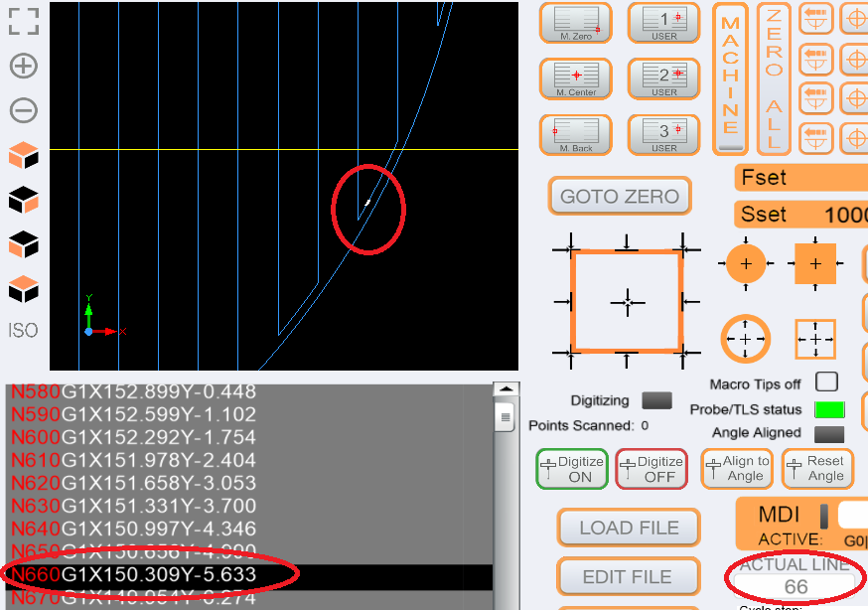Click the green Probe/TLS status LED
This screenshot has width=868, height=610.
[x=829, y=409]
